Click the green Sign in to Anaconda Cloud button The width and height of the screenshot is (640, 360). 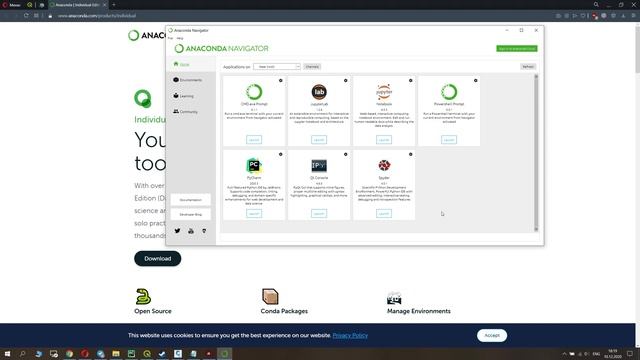517,49
